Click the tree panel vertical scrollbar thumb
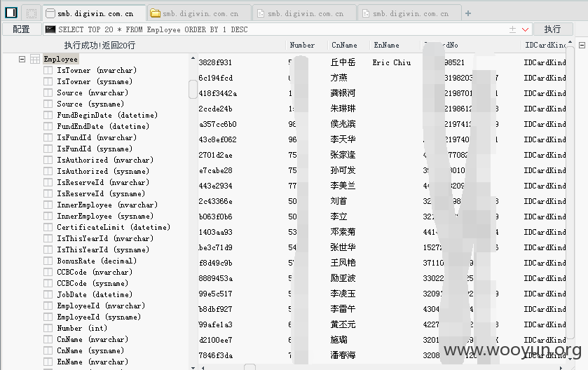This screenshot has width=588, height=370. coord(193,89)
